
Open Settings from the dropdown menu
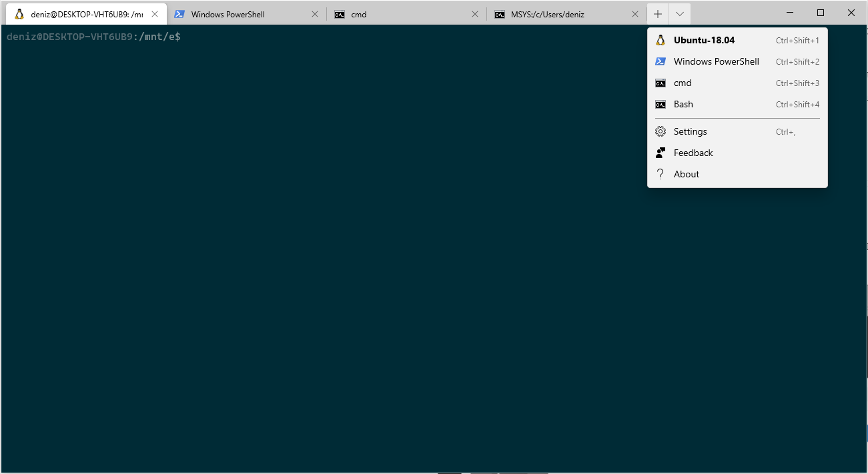[x=737, y=131]
